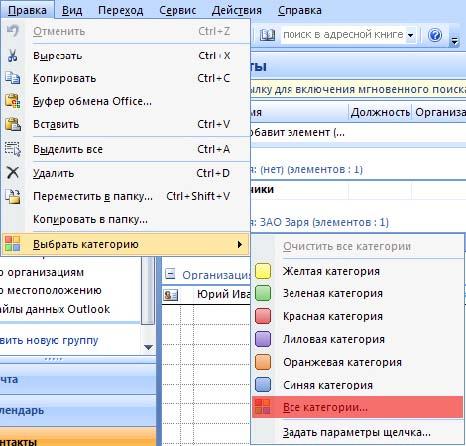Click the Move to folder icon
This screenshot has height=446, width=466.
(x=13, y=196)
